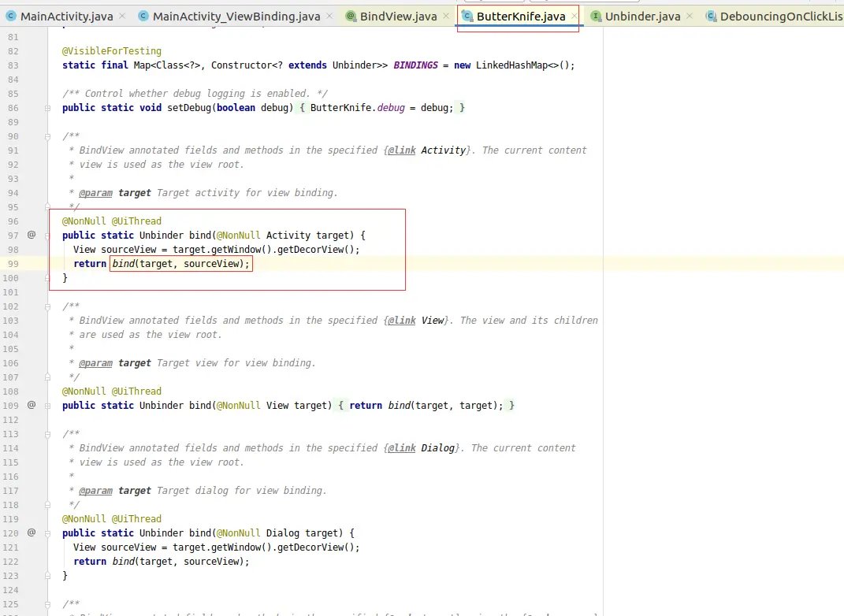Click the bind(target, target) call on line 109
Viewport: 844px width, 616px height.
point(446,405)
